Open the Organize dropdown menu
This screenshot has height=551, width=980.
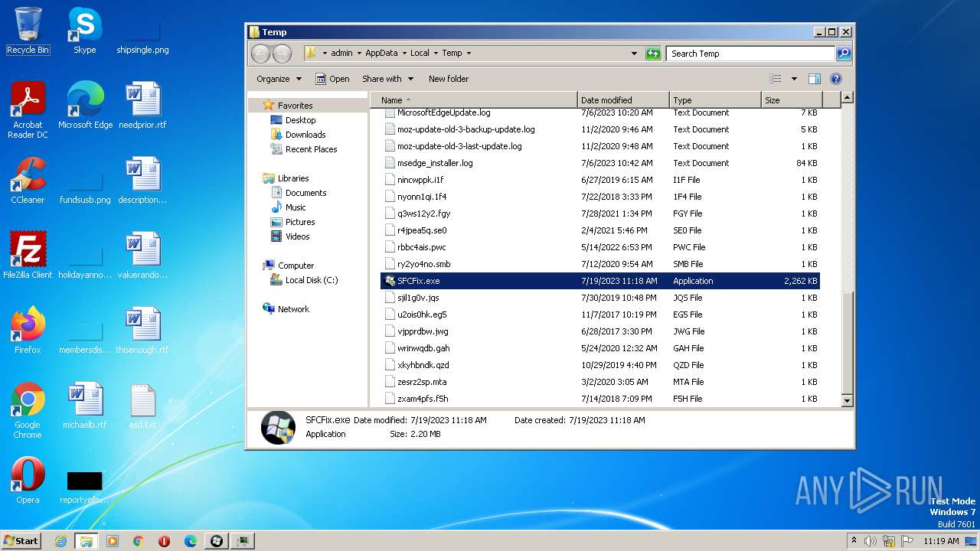point(279,79)
